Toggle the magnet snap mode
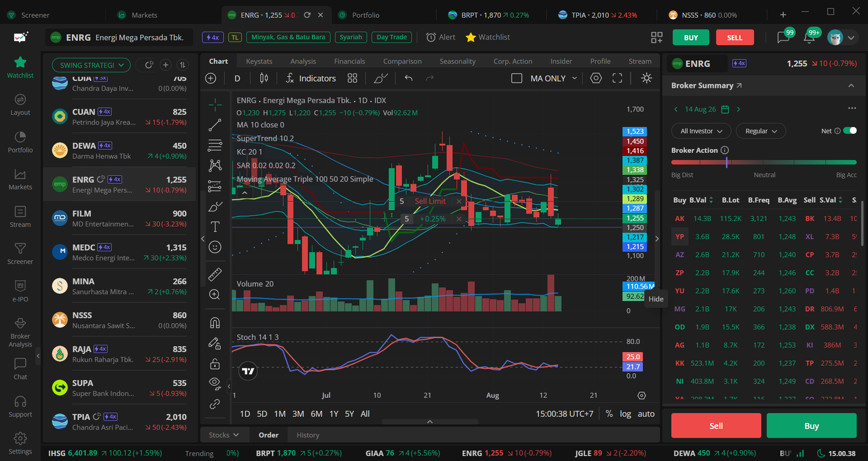Screen dimensions: 868x461 coord(215,323)
